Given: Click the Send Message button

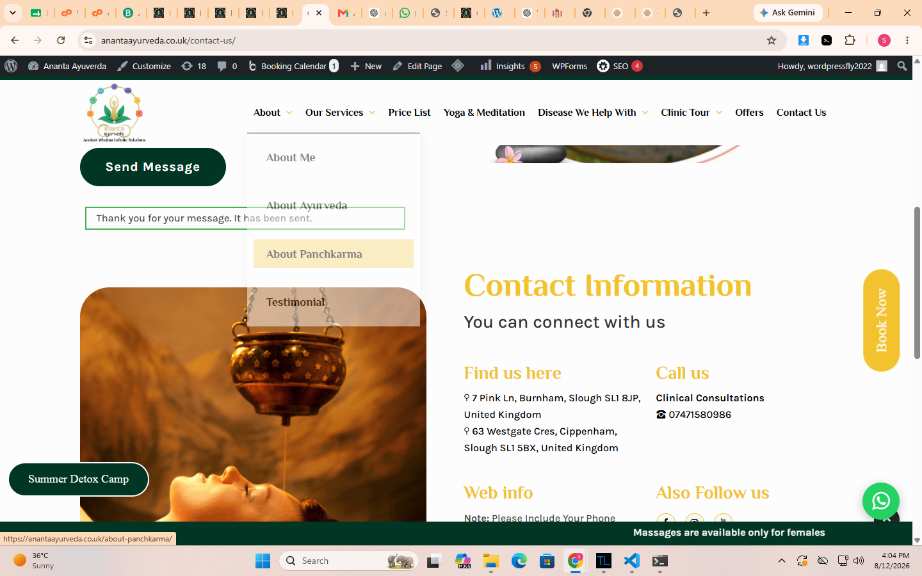Looking at the screenshot, I should 153,167.
